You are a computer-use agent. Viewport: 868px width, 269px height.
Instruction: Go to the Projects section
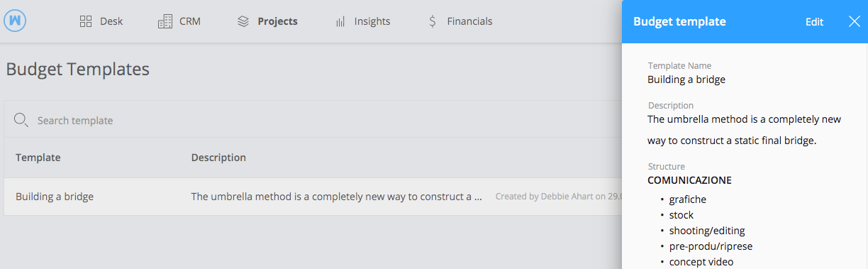(267, 21)
